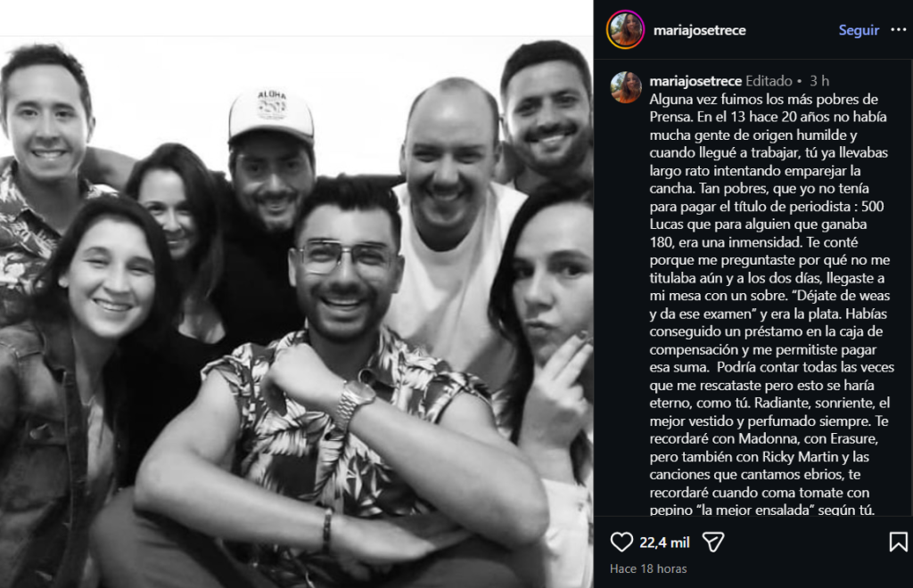Select the caption text starting with Alguna vez

pyautogui.click(x=772, y=305)
